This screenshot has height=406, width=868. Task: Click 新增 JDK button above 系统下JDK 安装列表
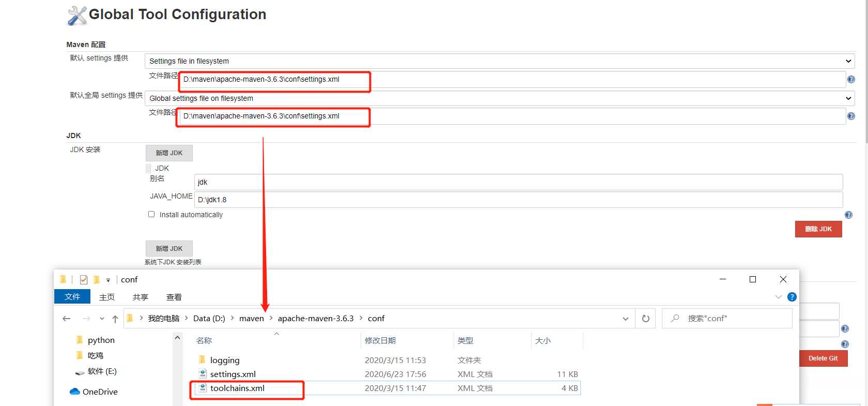[x=169, y=249]
